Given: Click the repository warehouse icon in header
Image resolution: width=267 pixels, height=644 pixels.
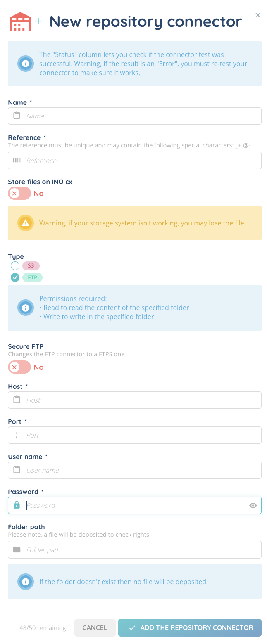Looking at the screenshot, I should point(20,21).
